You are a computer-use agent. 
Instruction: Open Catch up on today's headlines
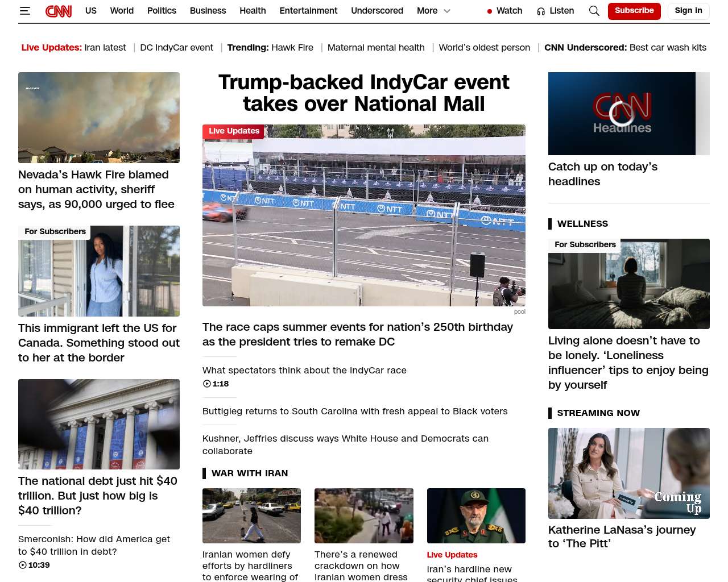click(603, 174)
